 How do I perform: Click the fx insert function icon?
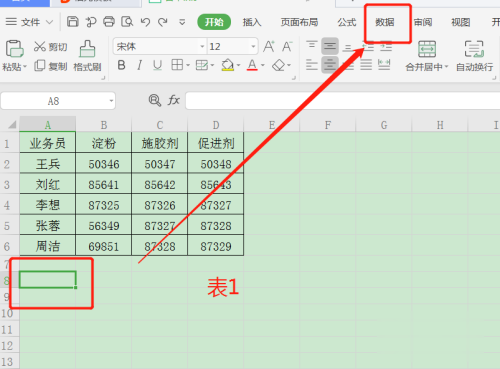(x=174, y=100)
